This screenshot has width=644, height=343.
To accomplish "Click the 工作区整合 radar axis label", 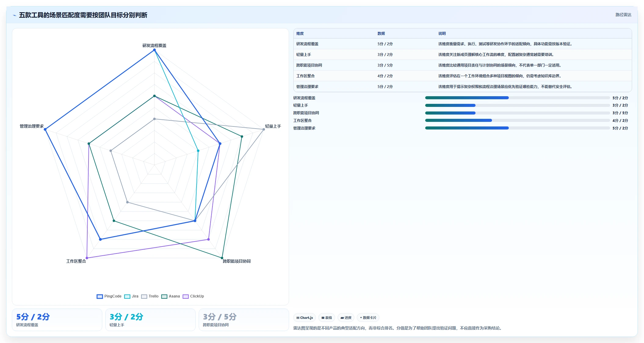I will click(76, 261).
